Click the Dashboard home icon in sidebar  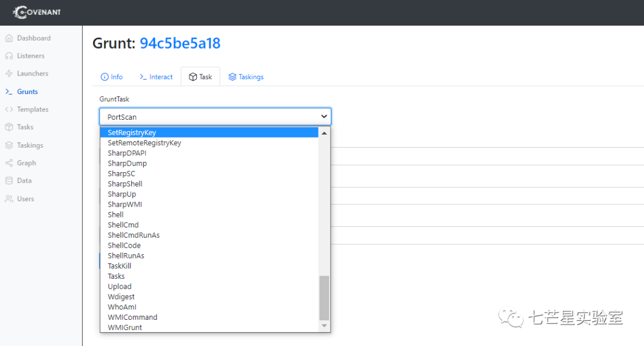point(9,38)
